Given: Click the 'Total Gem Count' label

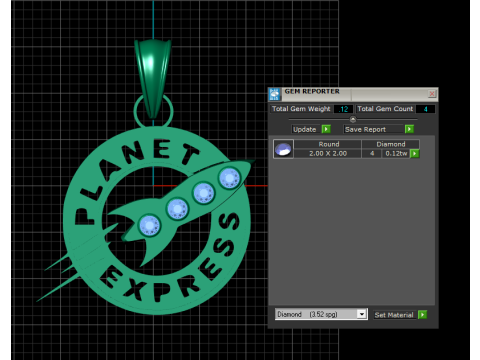Looking at the screenshot, I should 385,109.
